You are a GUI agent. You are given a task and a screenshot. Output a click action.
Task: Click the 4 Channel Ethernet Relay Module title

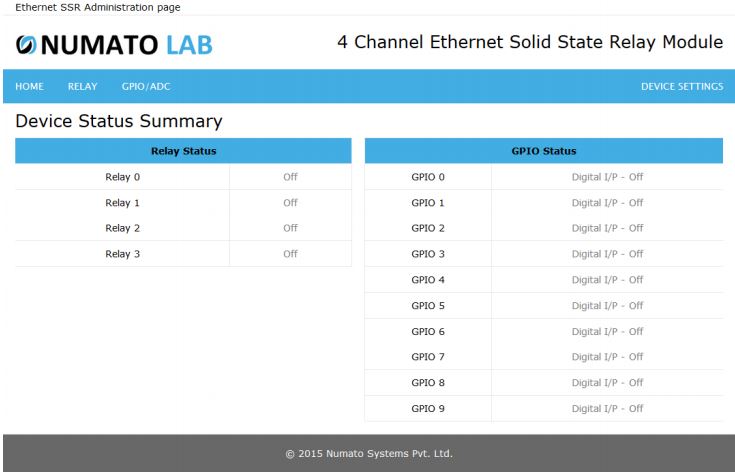[x=530, y=42]
